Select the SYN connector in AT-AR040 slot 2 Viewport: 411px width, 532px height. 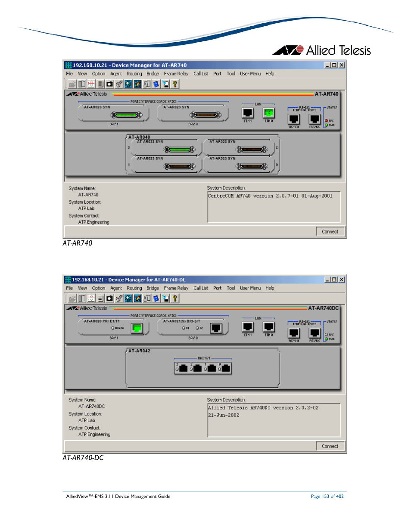pos(252,149)
